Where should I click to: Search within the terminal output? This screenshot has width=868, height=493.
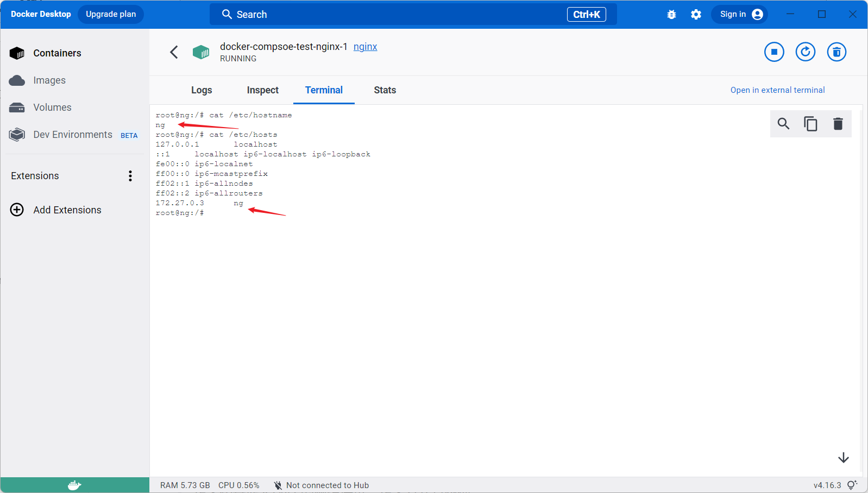click(783, 124)
